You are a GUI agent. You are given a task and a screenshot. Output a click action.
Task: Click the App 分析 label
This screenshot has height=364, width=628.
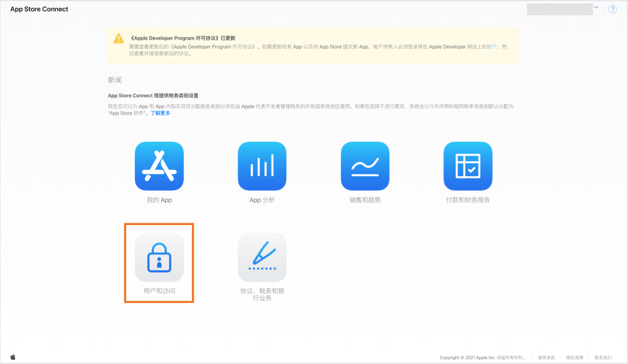[262, 200]
